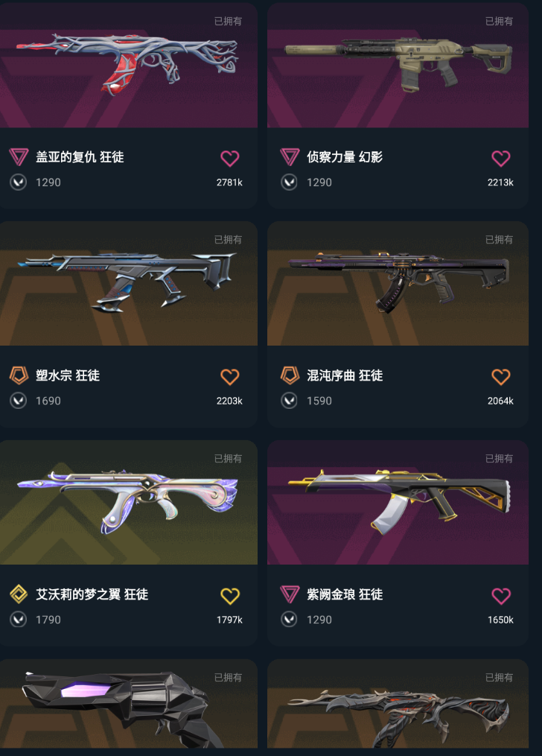Click the pink heart on 紫阙金琅 狂徒

[x=500, y=596]
